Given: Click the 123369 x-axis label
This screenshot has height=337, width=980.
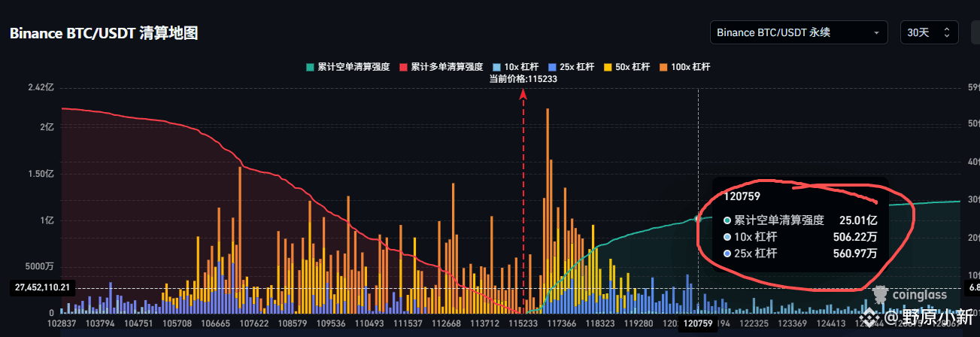Looking at the screenshot, I should pyautogui.click(x=793, y=323).
